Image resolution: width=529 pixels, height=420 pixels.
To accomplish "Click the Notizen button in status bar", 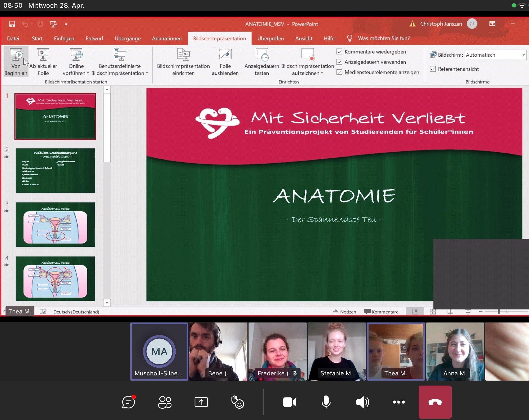I will point(345,312).
